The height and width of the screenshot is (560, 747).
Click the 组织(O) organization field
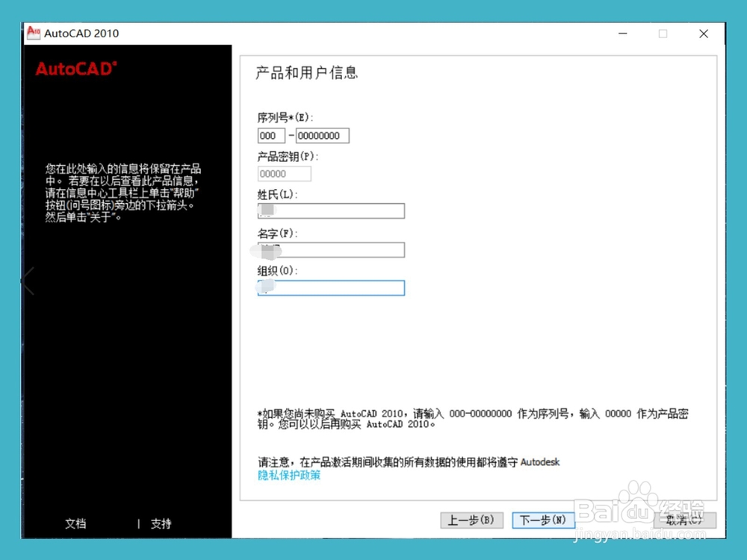[331, 288]
